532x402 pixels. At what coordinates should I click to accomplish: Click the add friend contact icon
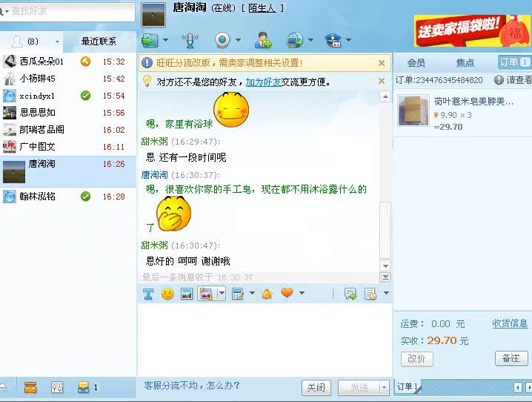pos(263,40)
